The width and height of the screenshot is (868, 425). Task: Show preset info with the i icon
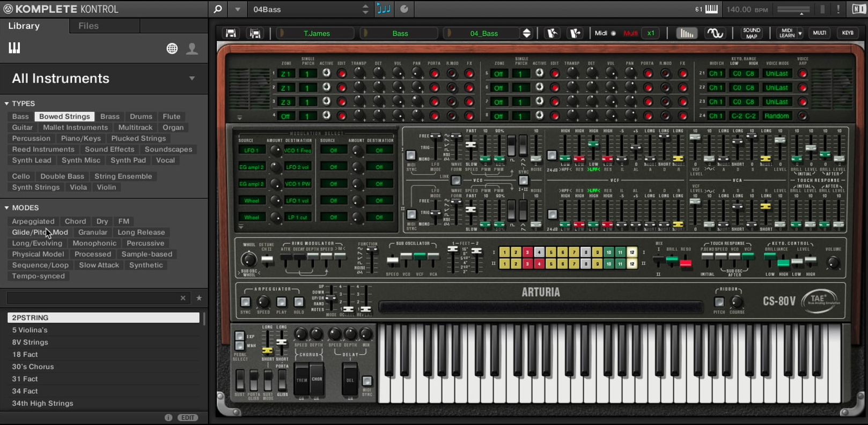[x=168, y=417]
